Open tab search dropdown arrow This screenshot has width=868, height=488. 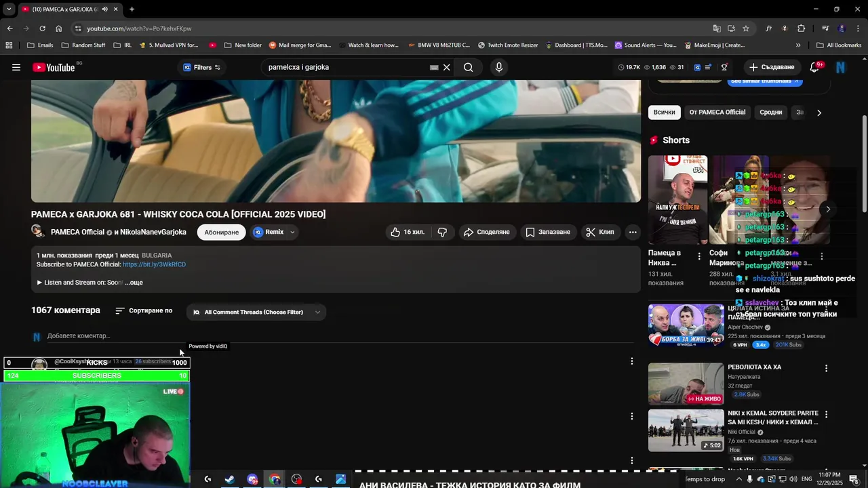point(8,9)
